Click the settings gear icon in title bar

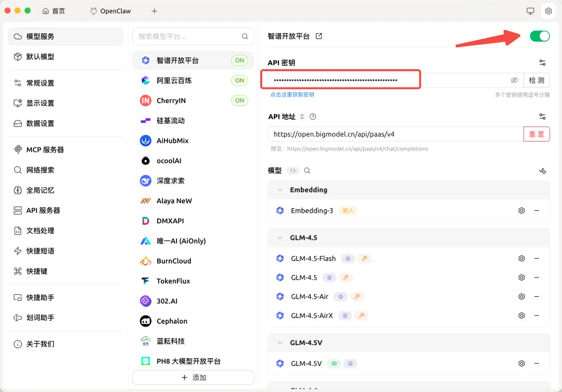click(548, 11)
